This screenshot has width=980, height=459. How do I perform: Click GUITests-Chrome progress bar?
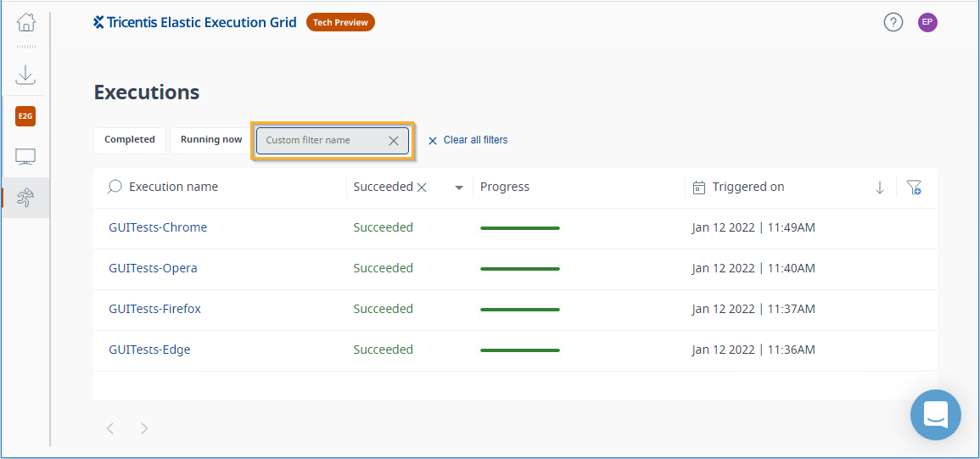point(520,228)
